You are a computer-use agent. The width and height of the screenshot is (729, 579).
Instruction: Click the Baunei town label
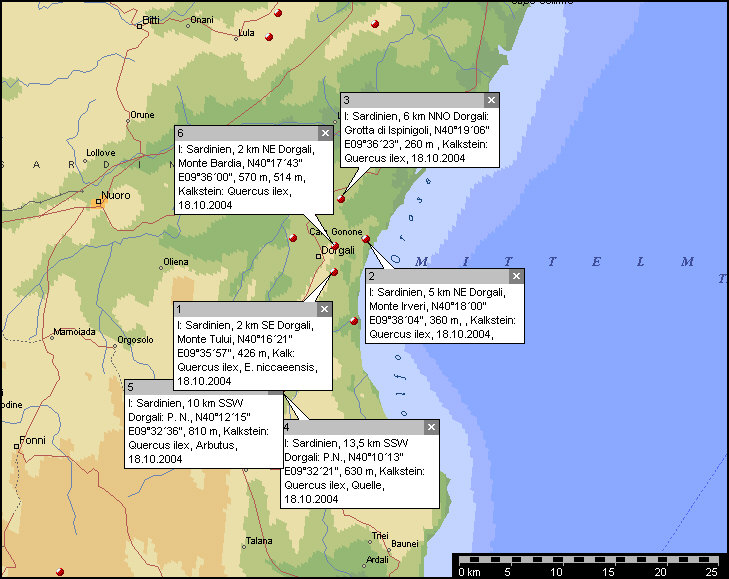coord(404,544)
